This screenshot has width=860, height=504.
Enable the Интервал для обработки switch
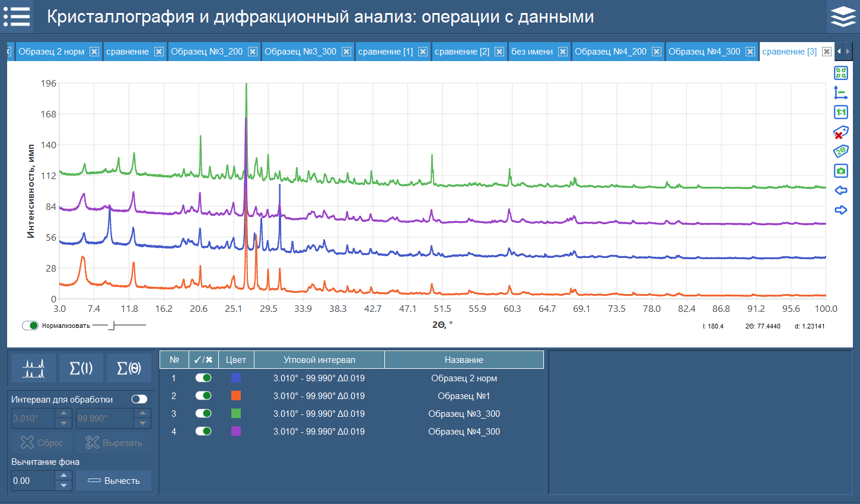tap(139, 399)
